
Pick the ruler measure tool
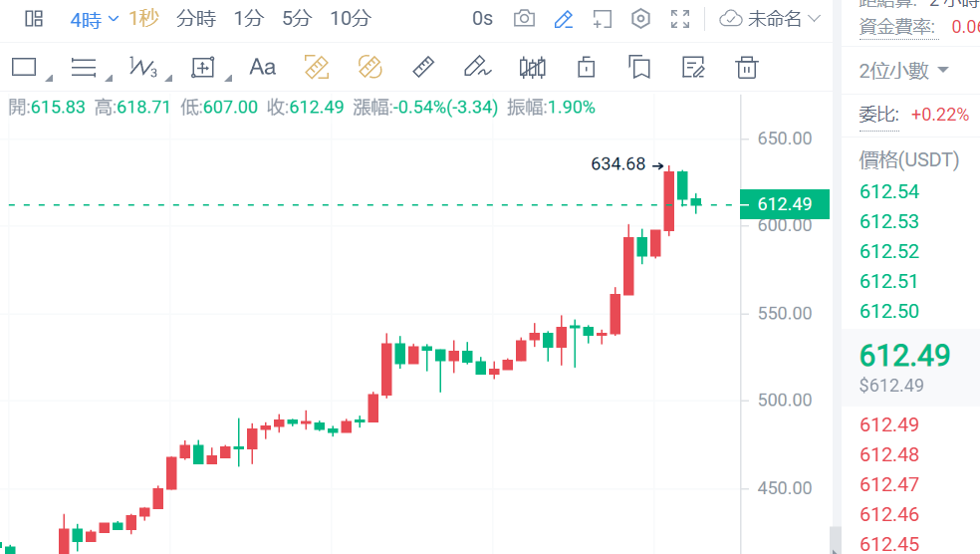point(424,68)
